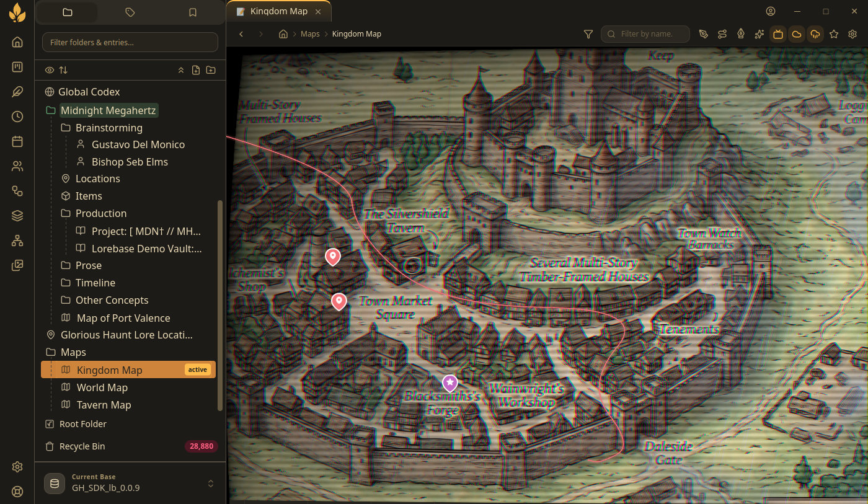
Task: Open Bishop Seb Elms character entry
Action: point(130,162)
